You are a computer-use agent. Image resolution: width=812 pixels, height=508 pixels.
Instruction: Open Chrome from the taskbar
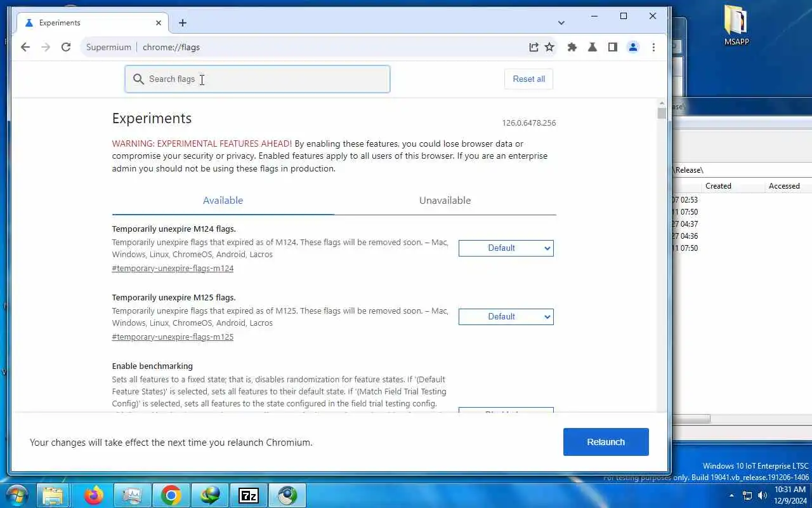[171, 495]
